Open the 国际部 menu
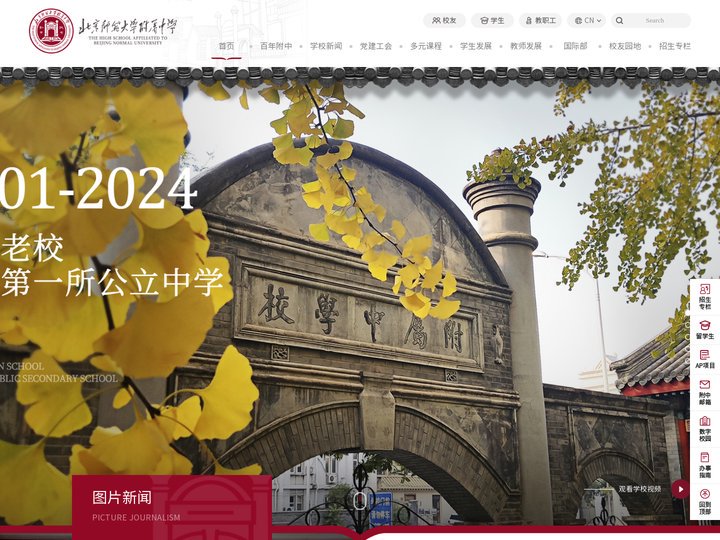This screenshot has width=720, height=540. click(x=575, y=46)
